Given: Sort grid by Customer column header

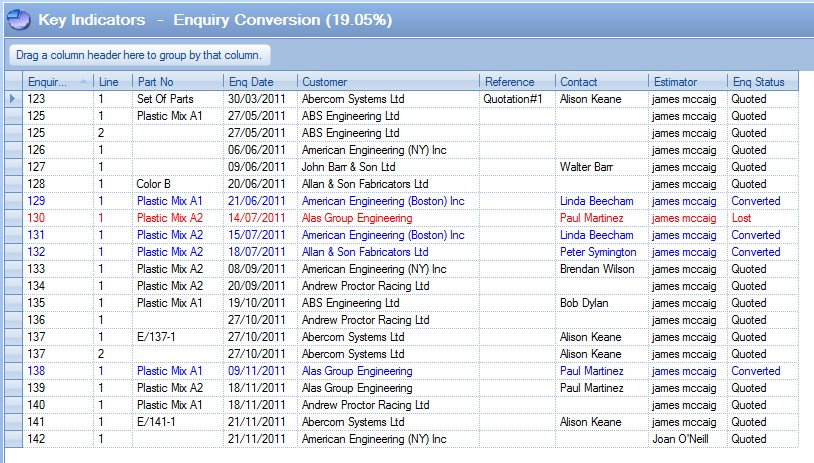Looking at the screenshot, I should pos(387,82).
